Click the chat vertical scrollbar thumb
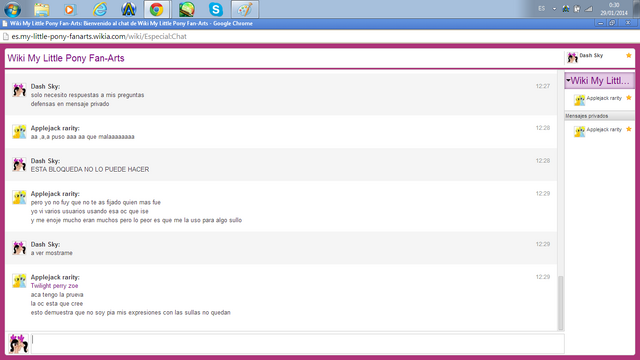The height and width of the screenshot is (360, 640). point(561,303)
